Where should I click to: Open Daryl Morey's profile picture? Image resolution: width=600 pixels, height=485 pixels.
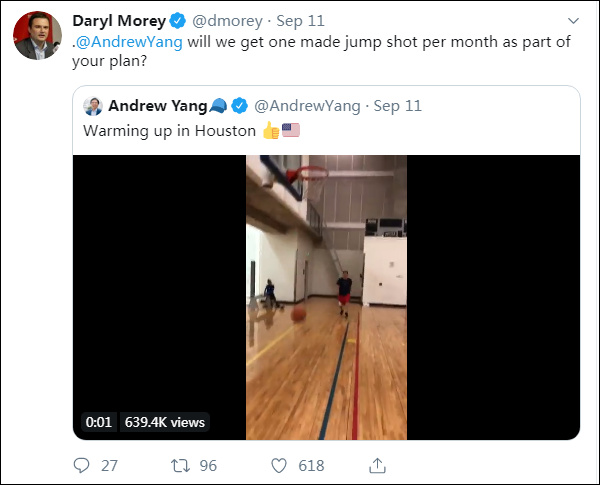pos(34,38)
